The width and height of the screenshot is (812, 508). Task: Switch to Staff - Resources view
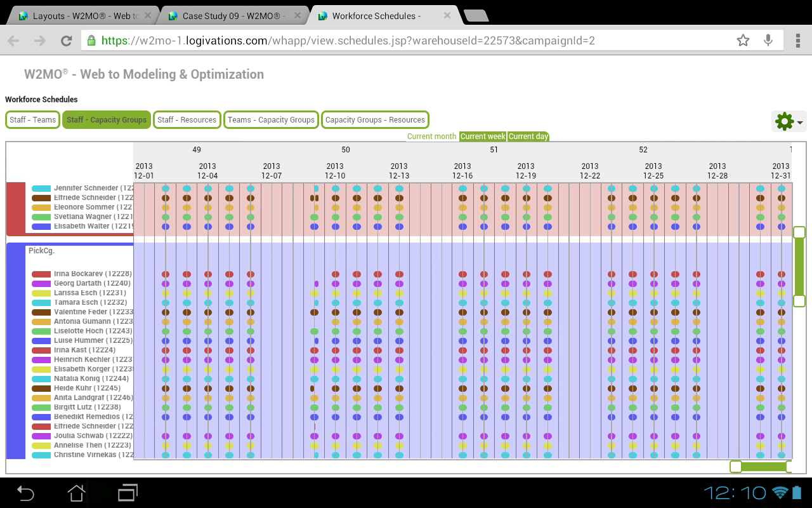point(187,119)
